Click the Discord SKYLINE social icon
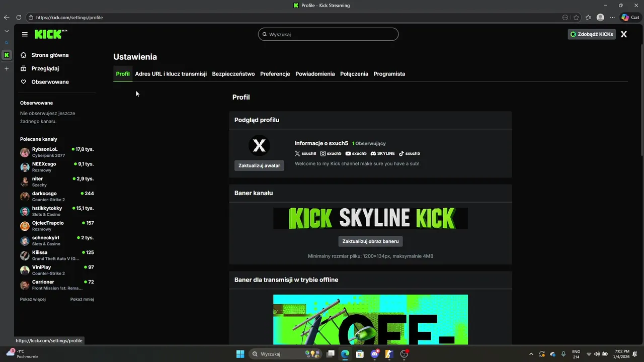 (373, 153)
